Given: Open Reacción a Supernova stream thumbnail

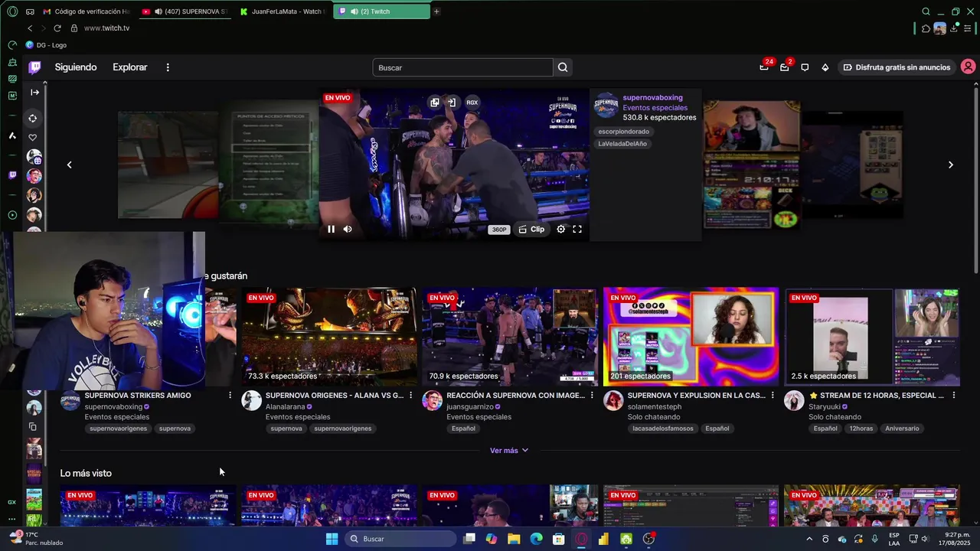Looking at the screenshot, I should tap(510, 336).
